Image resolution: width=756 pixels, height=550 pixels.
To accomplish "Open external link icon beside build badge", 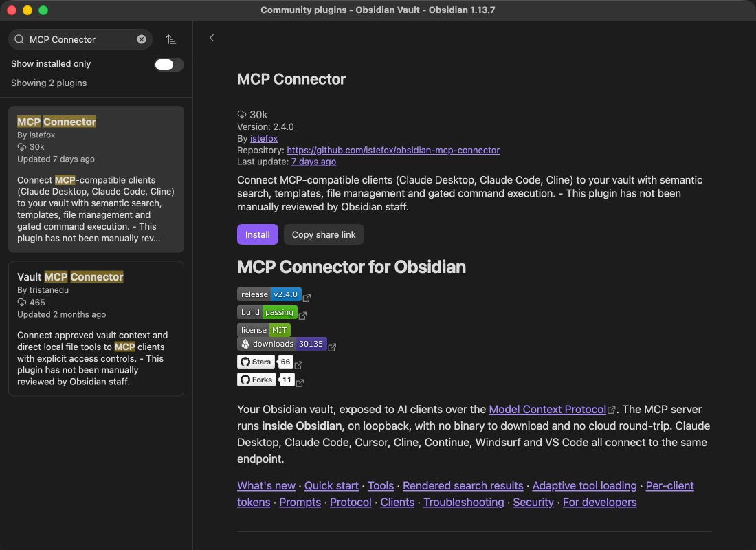I will (x=303, y=316).
